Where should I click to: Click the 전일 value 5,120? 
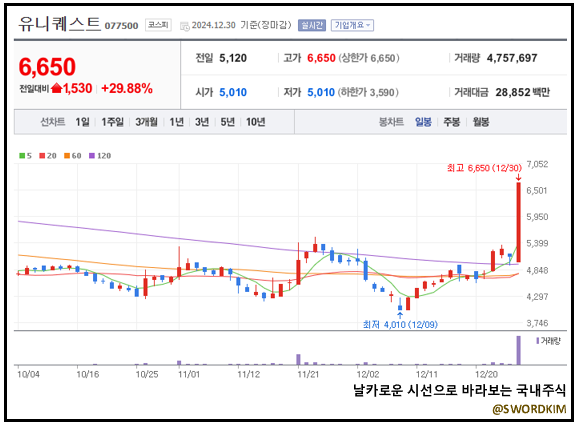coord(233,58)
